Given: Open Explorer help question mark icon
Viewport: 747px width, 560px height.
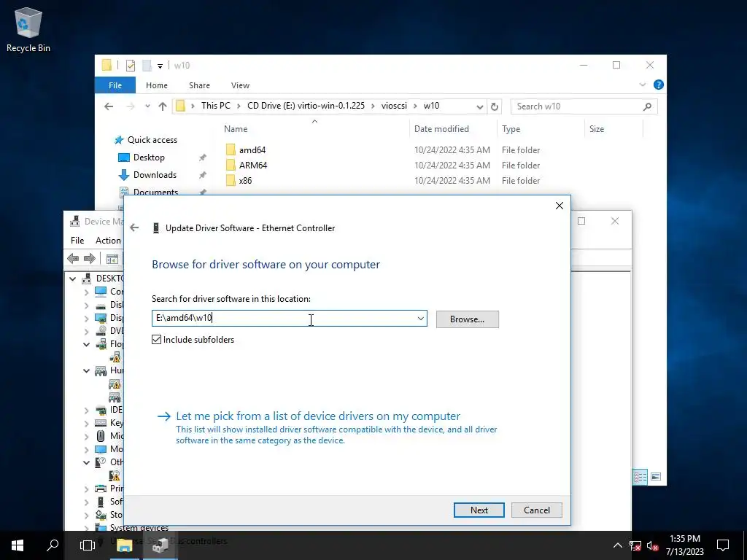Looking at the screenshot, I should point(659,85).
